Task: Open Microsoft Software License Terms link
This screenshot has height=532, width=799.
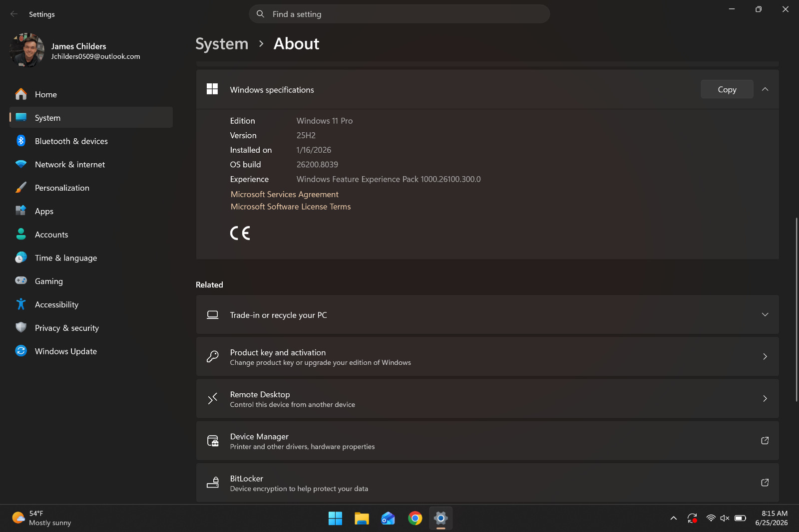Action: tap(291, 207)
